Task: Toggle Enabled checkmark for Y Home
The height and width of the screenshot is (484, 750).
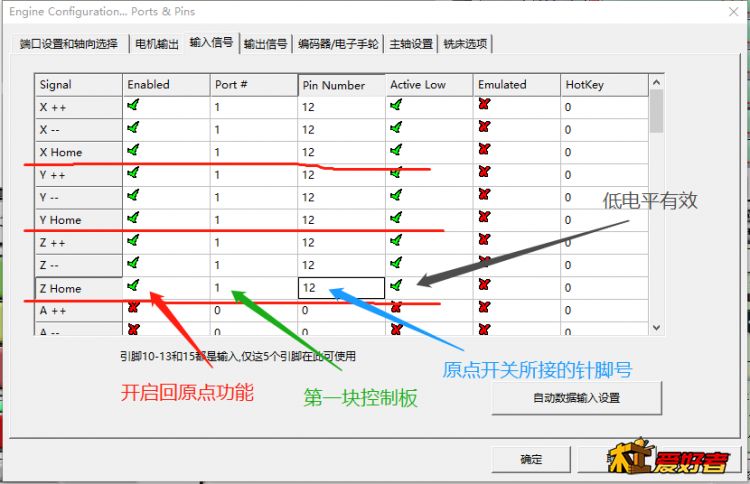Action: [133, 218]
